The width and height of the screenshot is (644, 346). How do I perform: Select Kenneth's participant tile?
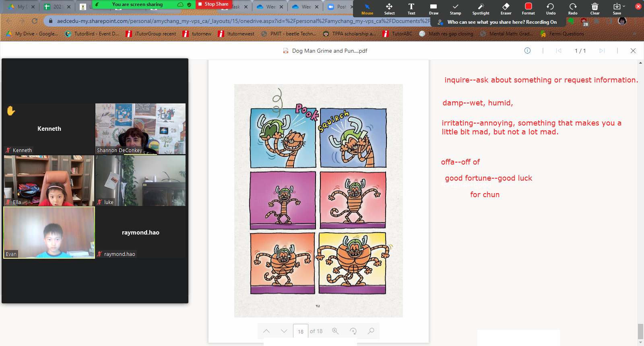tap(49, 129)
